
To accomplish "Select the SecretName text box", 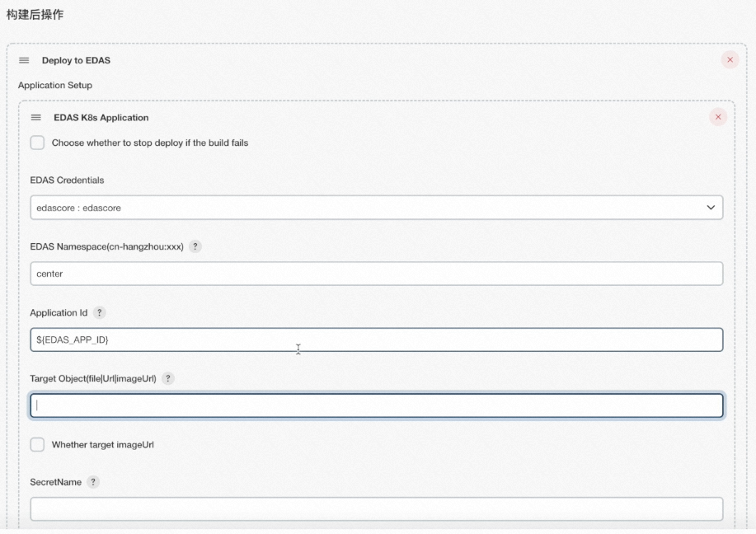I will click(377, 509).
